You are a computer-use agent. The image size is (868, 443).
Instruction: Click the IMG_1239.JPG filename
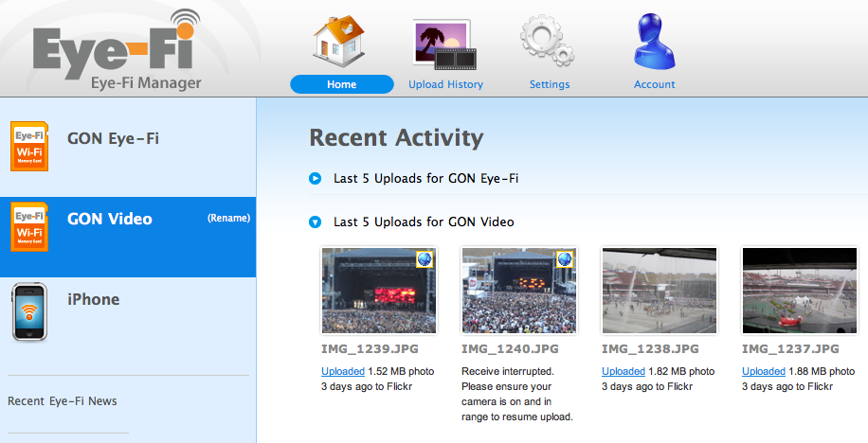point(370,349)
